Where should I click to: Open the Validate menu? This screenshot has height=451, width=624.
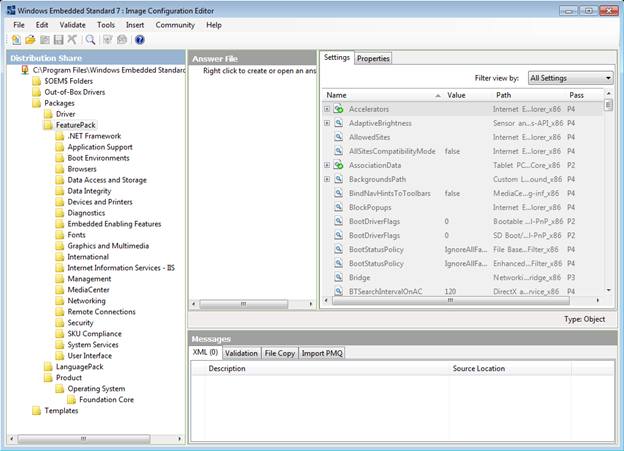pyautogui.click(x=72, y=25)
